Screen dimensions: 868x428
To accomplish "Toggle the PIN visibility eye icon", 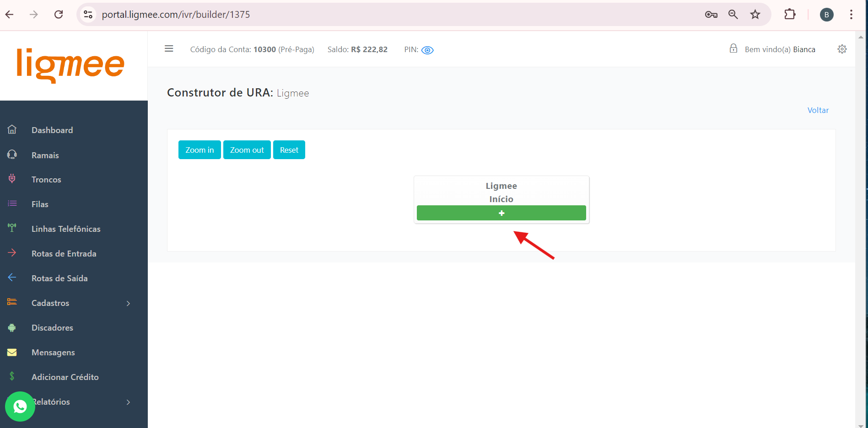I will 427,50.
